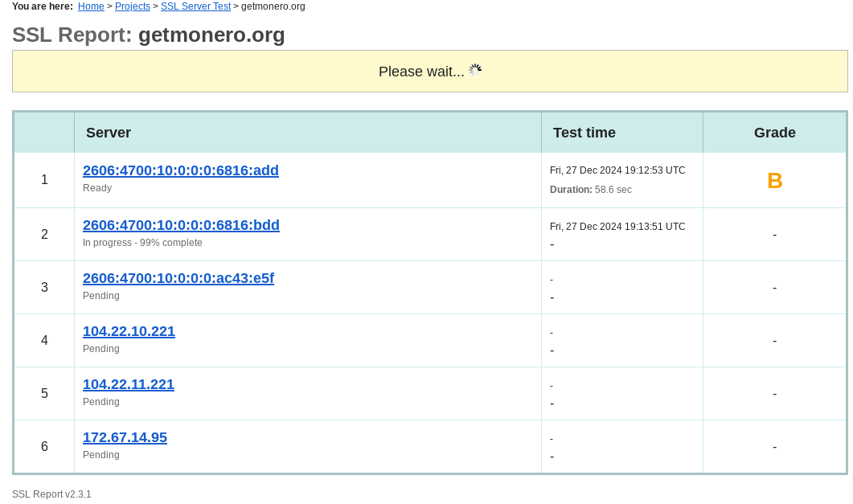Click the getmonero.org report title
853x504 pixels.
point(211,35)
